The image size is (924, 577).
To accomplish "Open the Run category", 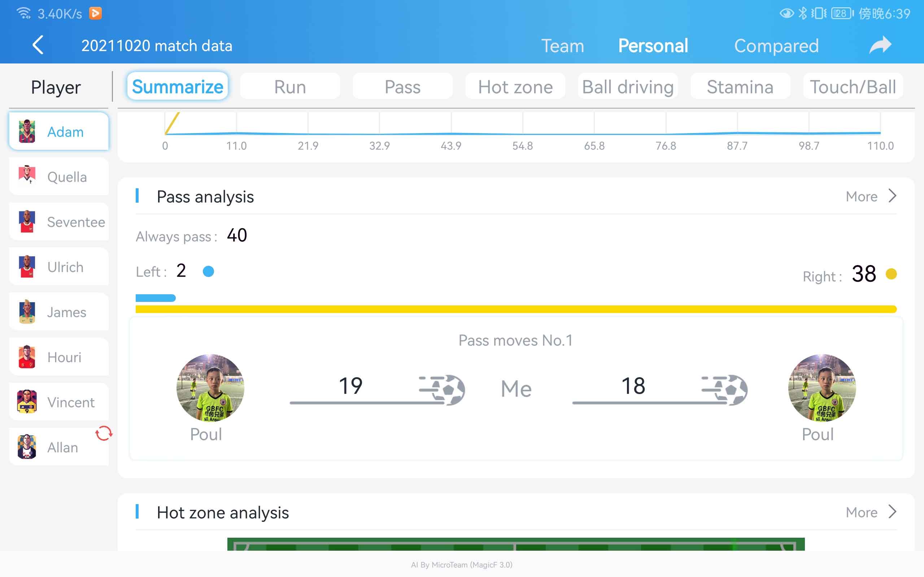I will (290, 87).
